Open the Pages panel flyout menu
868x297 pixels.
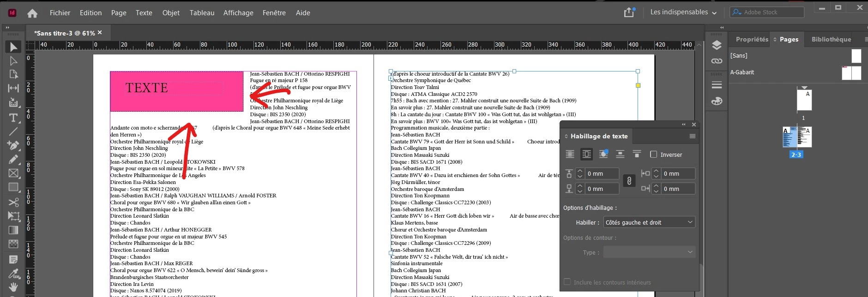click(866, 40)
